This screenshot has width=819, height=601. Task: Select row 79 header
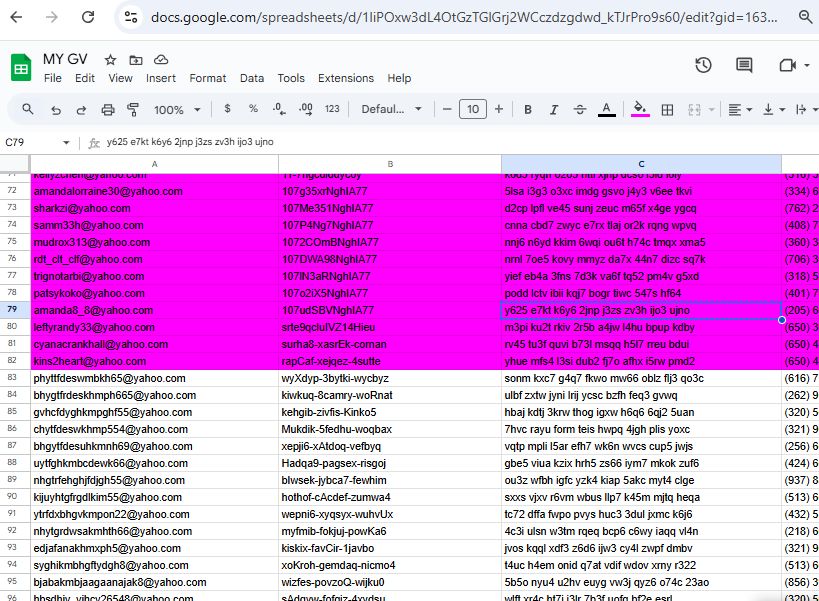pyautogui.click(x=15, y=310)
